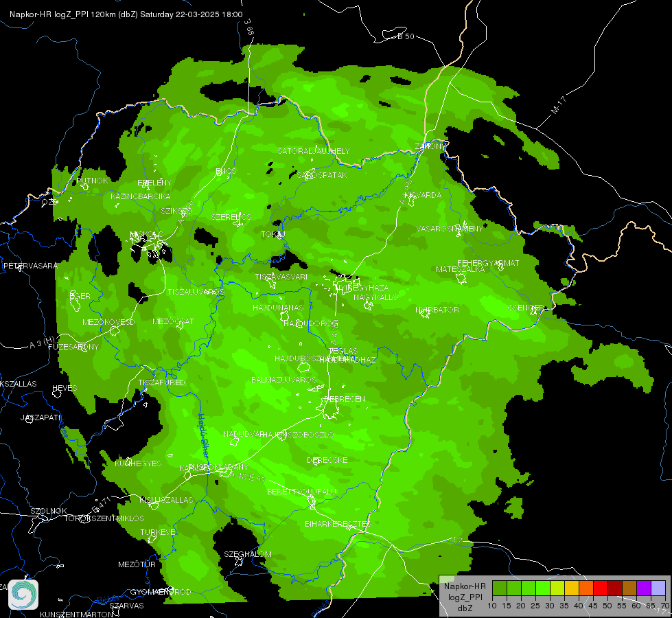The image size is (672, 618).
Task: Click the SATORALJAUJHELY city label
Action: (x=314, y=151)
